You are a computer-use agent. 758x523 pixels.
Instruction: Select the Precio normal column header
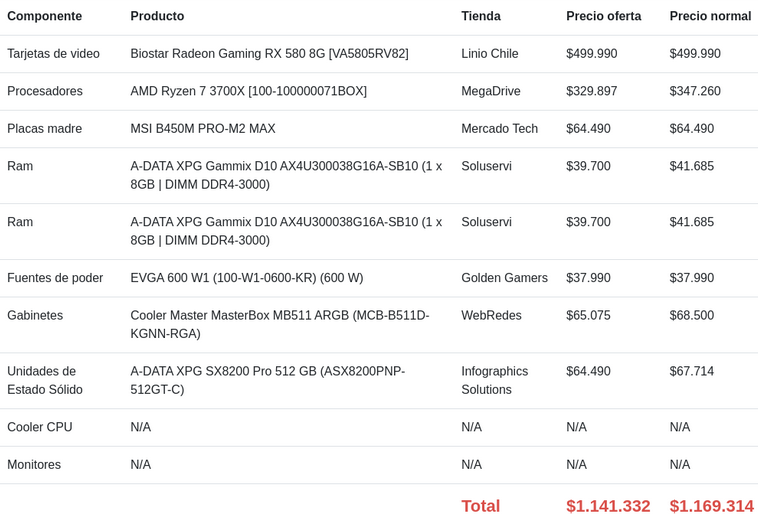click(710, 16)
